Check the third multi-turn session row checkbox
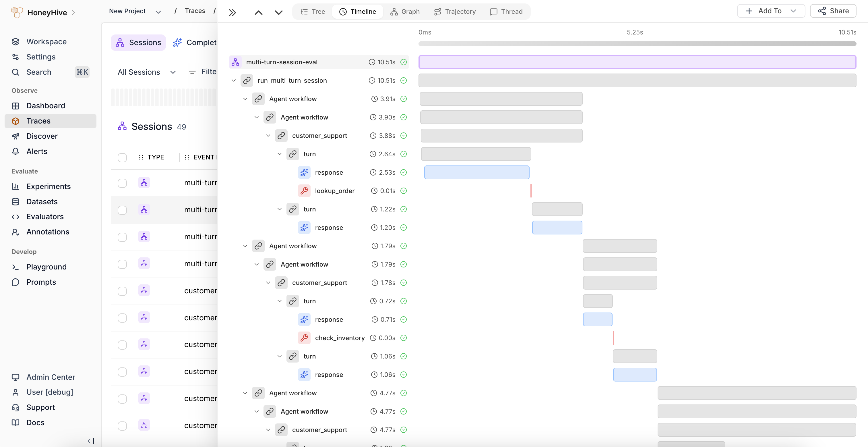This screenshot has width=868, height=447. (122, 237)
